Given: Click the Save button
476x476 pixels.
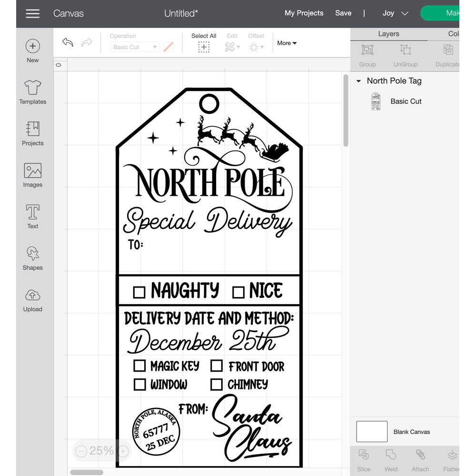Looking at the screenshot, I should pyautogui.click(x=343, y=13).
